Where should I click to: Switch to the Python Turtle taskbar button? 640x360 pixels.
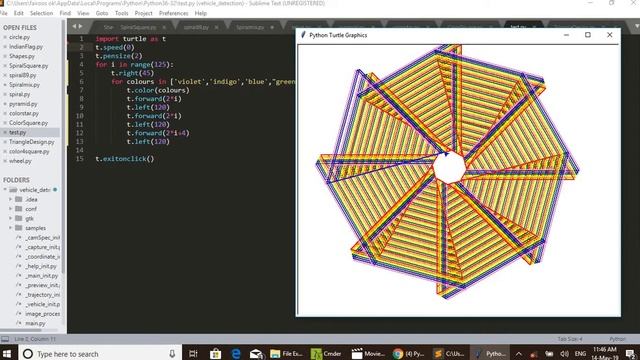(490, 353)
